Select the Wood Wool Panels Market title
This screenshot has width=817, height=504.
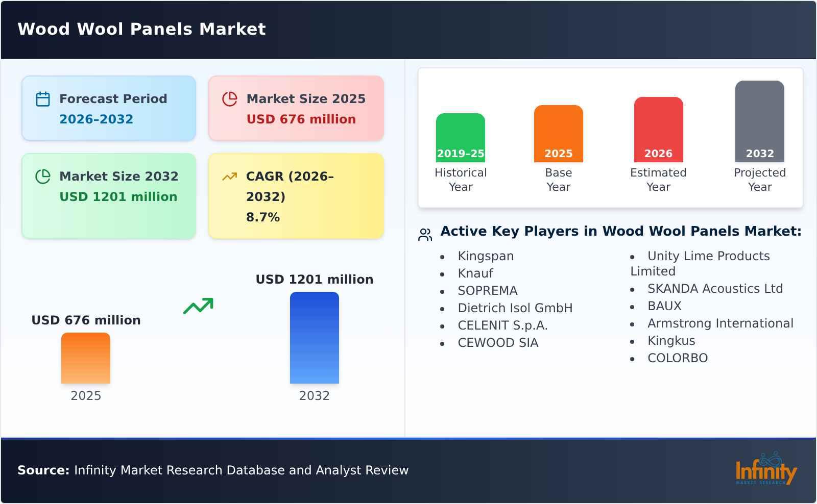point(141,29)
